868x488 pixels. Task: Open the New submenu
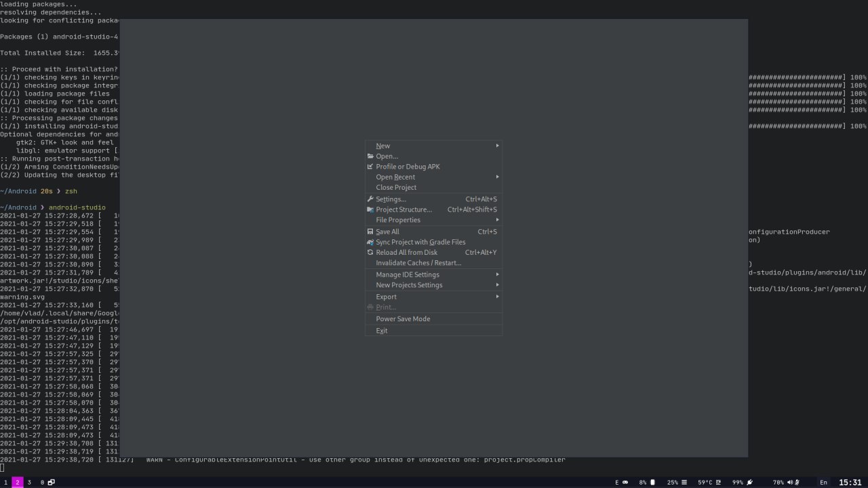(x=433, y=146)
